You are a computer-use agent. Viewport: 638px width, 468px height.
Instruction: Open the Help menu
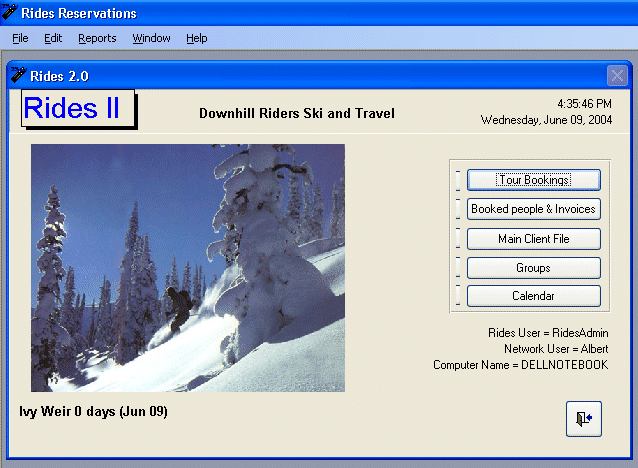coord(197,38)
